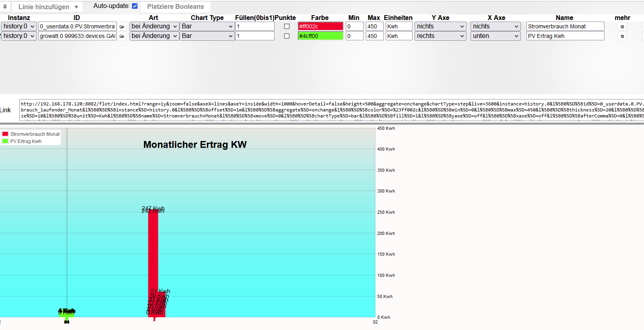
Task: Click the Name field 'Stromverbrauch Monat'
Action: tap(565, 26)
